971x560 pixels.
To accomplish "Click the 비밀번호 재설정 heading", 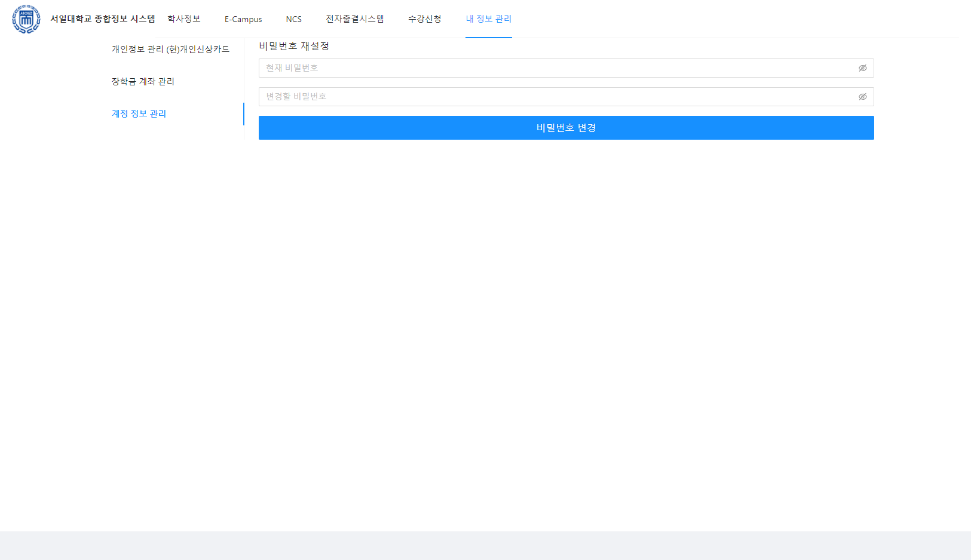I will click(295, 45).
